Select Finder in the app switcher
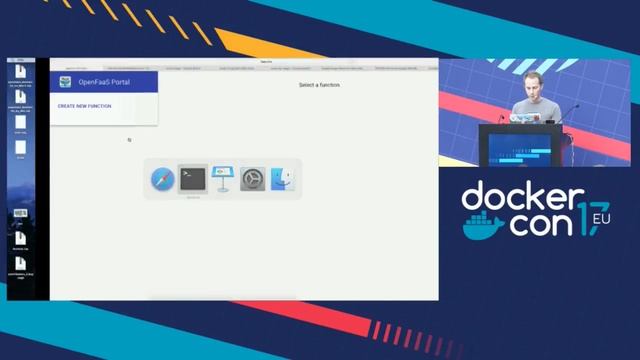The image size is (640, 360). (x=282, y=179)
